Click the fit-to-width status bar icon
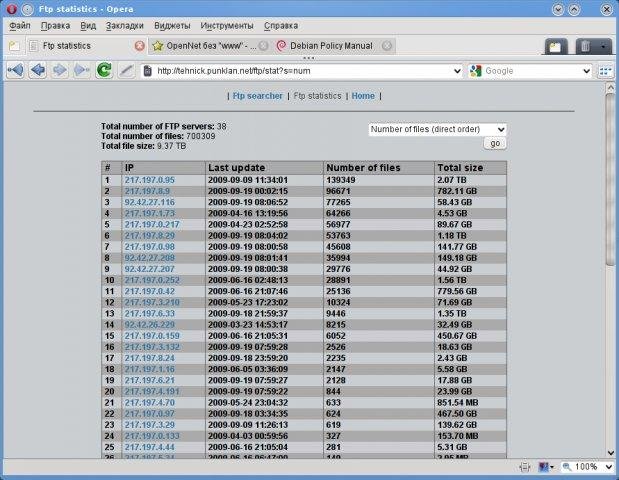This screenshot has width=619, height=480. click(525, 467)
